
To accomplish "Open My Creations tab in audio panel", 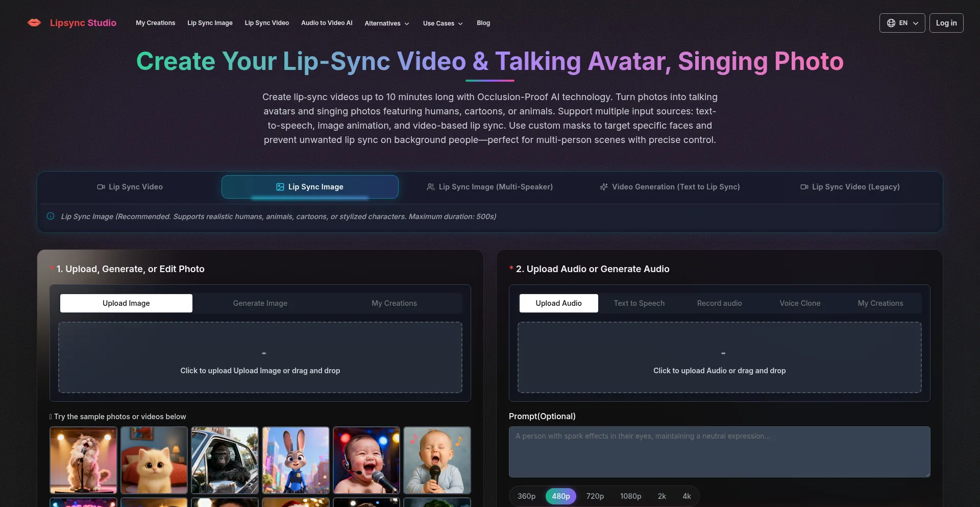I will pyautogui.click(x=880, y=303).
